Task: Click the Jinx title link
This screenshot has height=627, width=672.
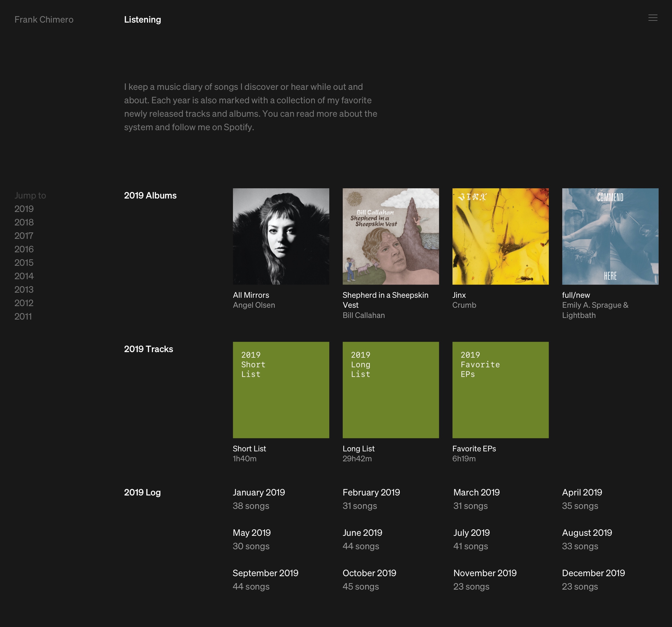Action: (x=459, y=295)
